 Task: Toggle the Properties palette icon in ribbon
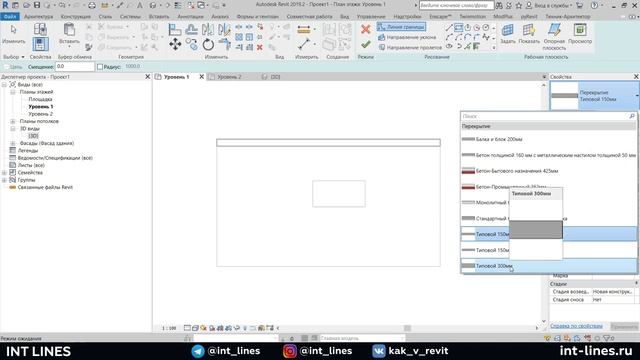[x=40, y=44]
